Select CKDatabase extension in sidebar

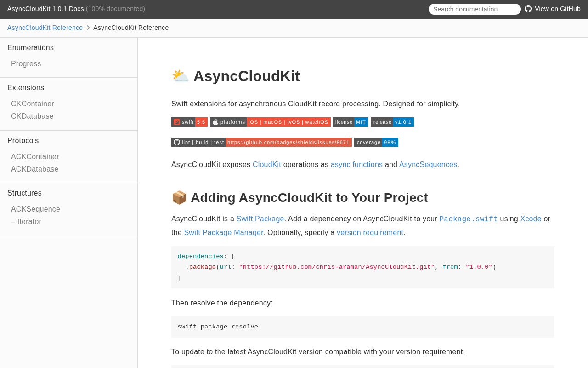pos(32,116)
